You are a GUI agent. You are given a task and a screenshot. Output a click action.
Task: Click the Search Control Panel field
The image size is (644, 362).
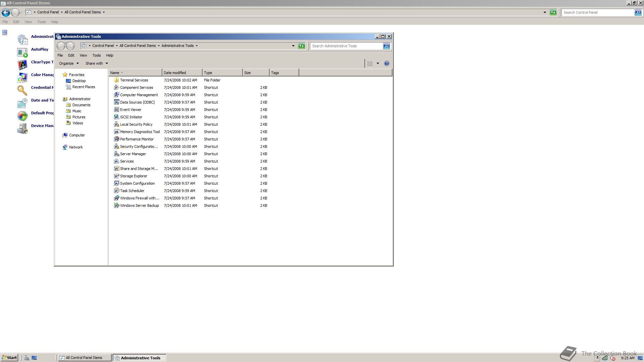598,12
